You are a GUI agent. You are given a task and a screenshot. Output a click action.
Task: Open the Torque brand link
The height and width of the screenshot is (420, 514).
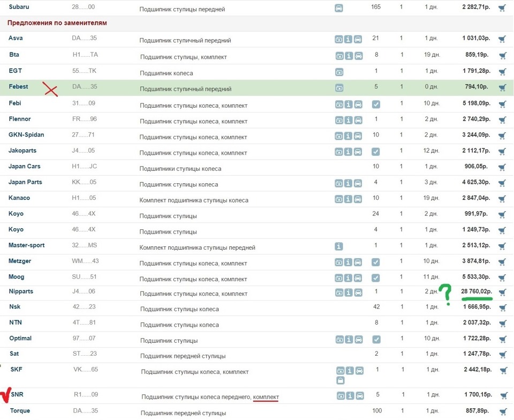click(x=20, y=411)
